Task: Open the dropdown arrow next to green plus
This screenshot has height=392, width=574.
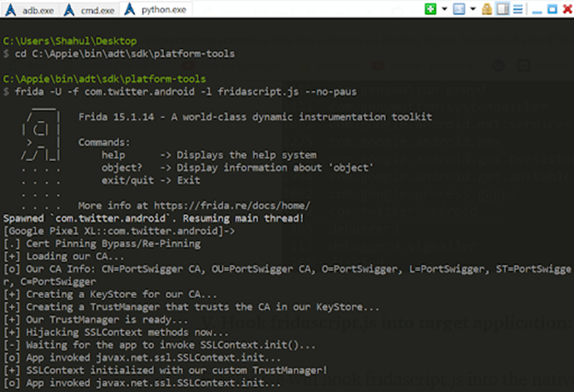Action: pos(444,9)
